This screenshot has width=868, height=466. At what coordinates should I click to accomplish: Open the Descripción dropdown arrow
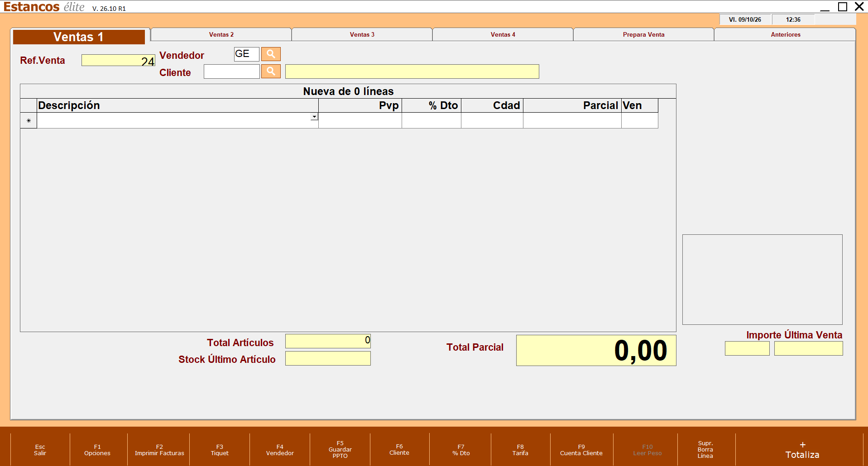point(314,117)
